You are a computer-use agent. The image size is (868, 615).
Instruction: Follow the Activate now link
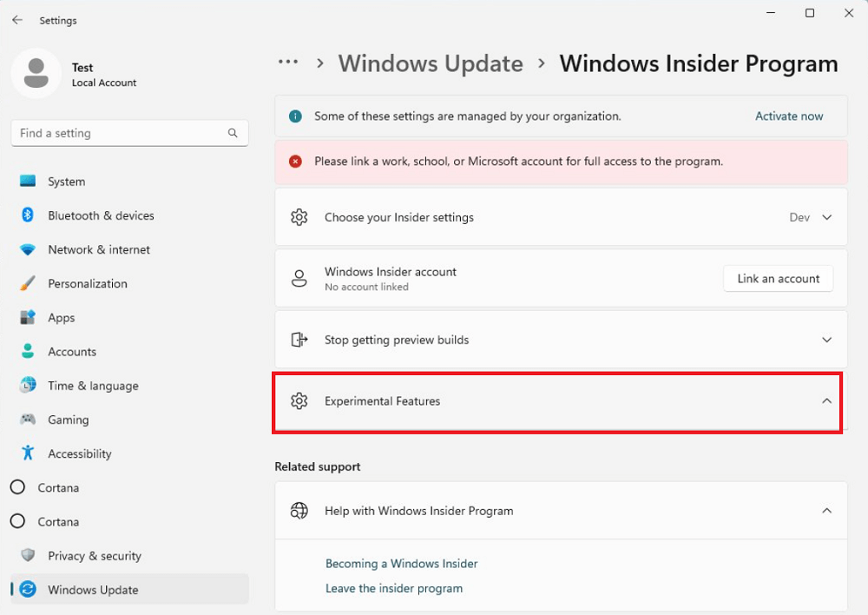pyautogui.click(x=789, y=116)
